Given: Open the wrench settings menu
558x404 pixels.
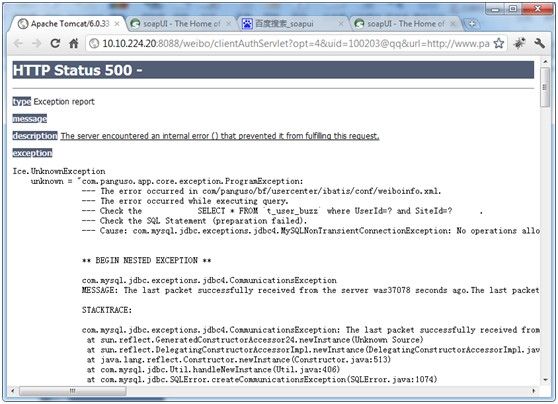Looking at the screenshot, I should point(539,43).
